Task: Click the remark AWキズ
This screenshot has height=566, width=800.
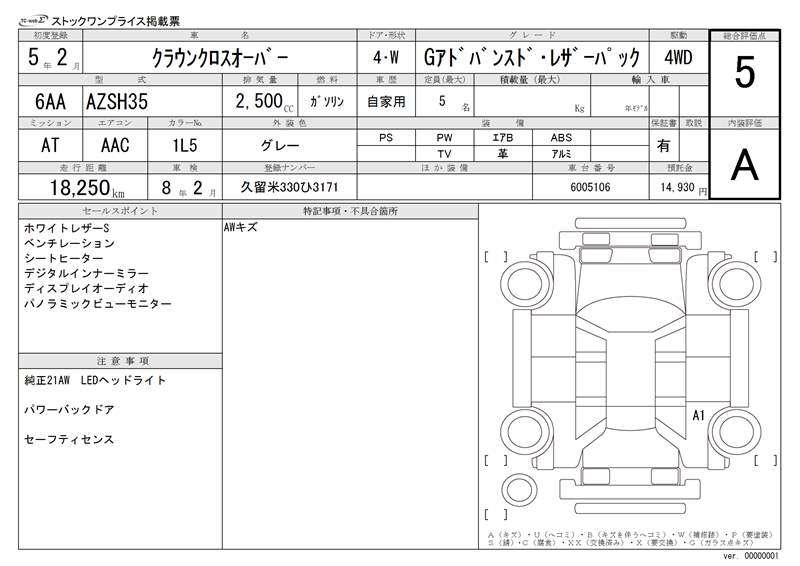Action: pyautogui.click(x=241, y=228)
